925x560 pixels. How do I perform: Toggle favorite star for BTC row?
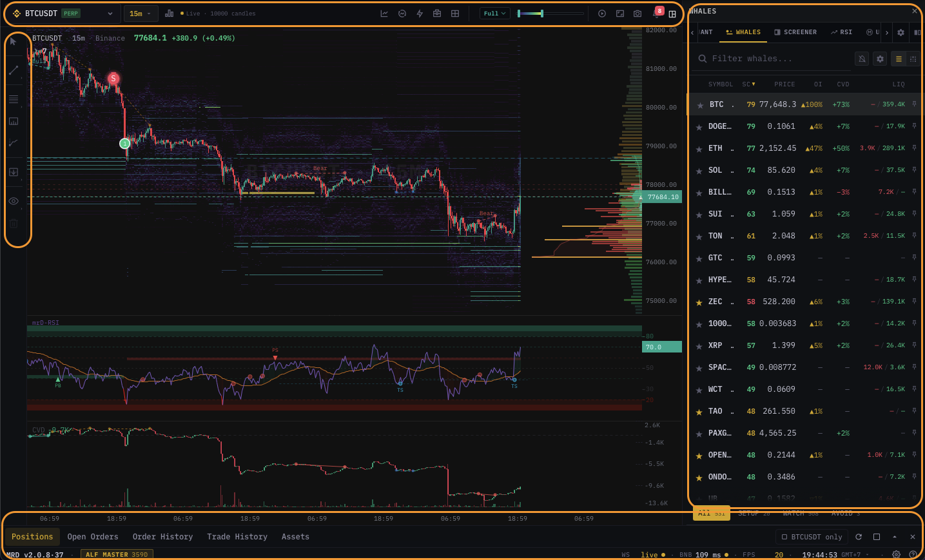click(x=700, y=105)
